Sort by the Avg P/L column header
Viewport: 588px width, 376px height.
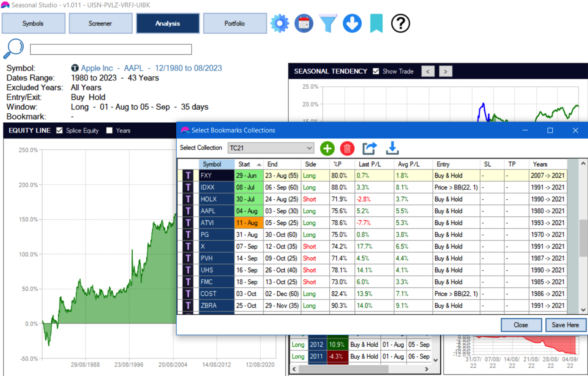point(413,164)
